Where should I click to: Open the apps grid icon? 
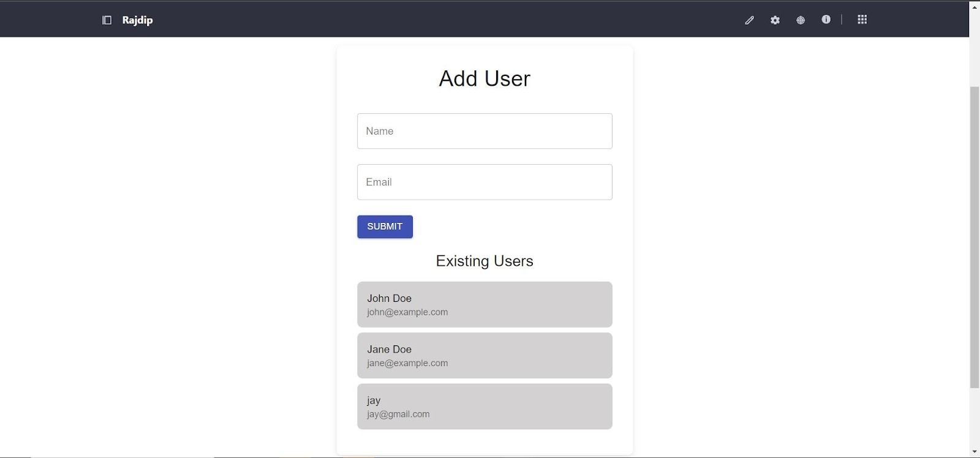click(862, 20)
